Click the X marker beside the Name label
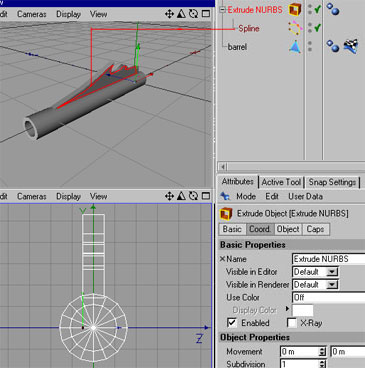Viewport: 365px width, 368px height. pyautogui.click(x=222, y=259)
